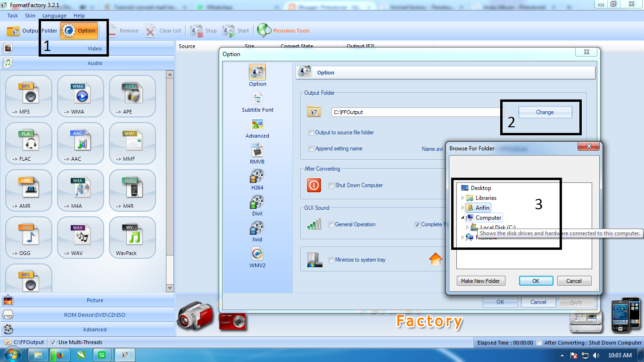The height and width of the screenshot is (362, 644).
Task: Pick the -> M4A format icon
Action: 81,190
